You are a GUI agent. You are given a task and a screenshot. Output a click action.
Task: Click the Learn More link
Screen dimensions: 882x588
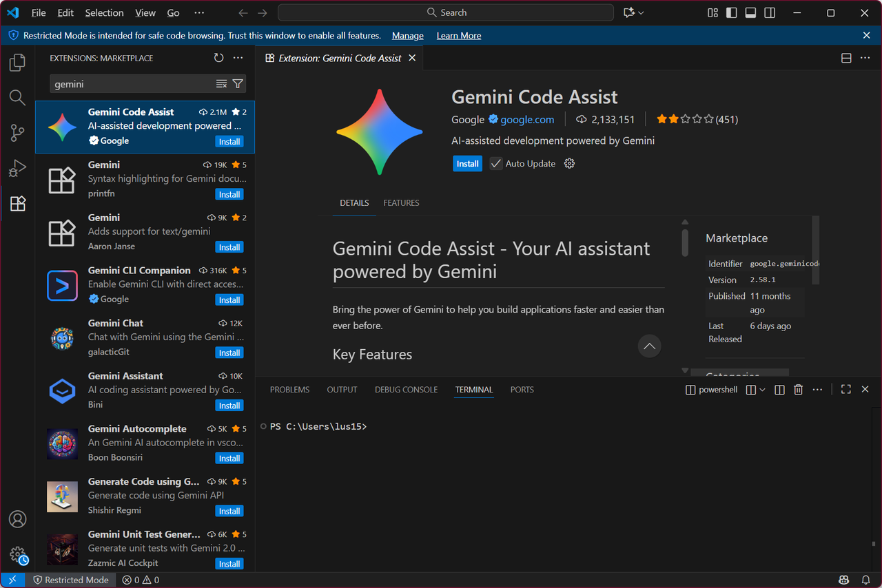tap(459, 36)
